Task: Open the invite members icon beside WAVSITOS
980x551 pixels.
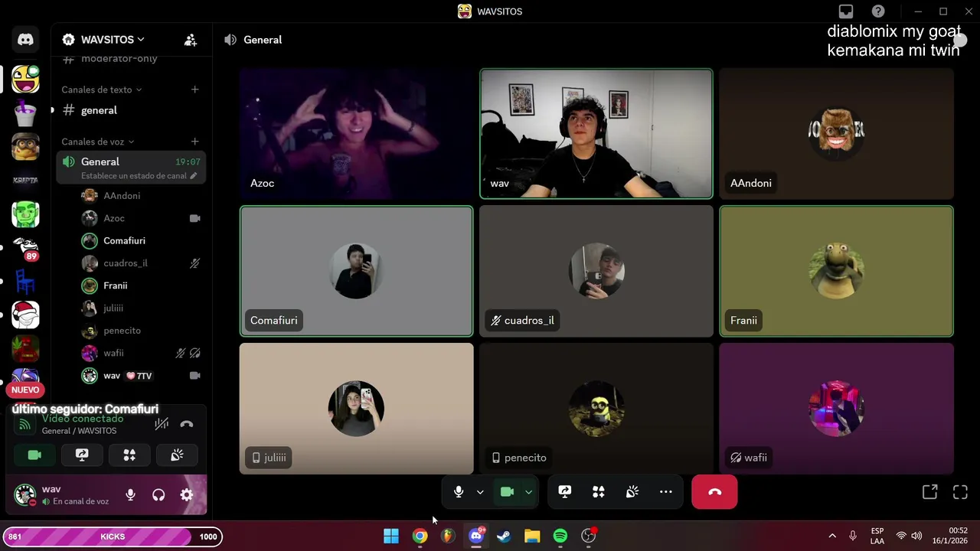Action: pyautogui.click(x=191, y=40)
